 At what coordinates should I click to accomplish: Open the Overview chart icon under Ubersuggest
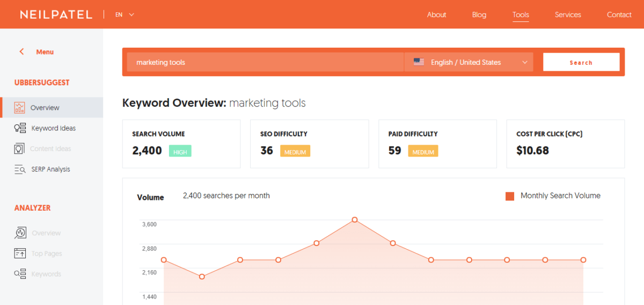20,107
